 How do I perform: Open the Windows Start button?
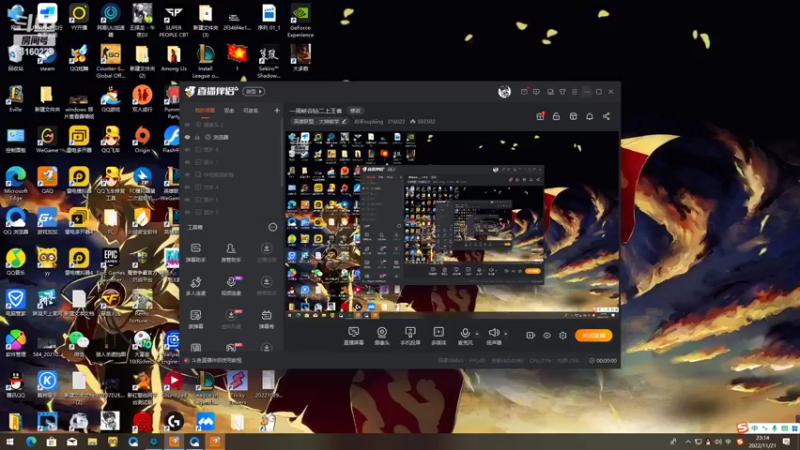[10, 442]
